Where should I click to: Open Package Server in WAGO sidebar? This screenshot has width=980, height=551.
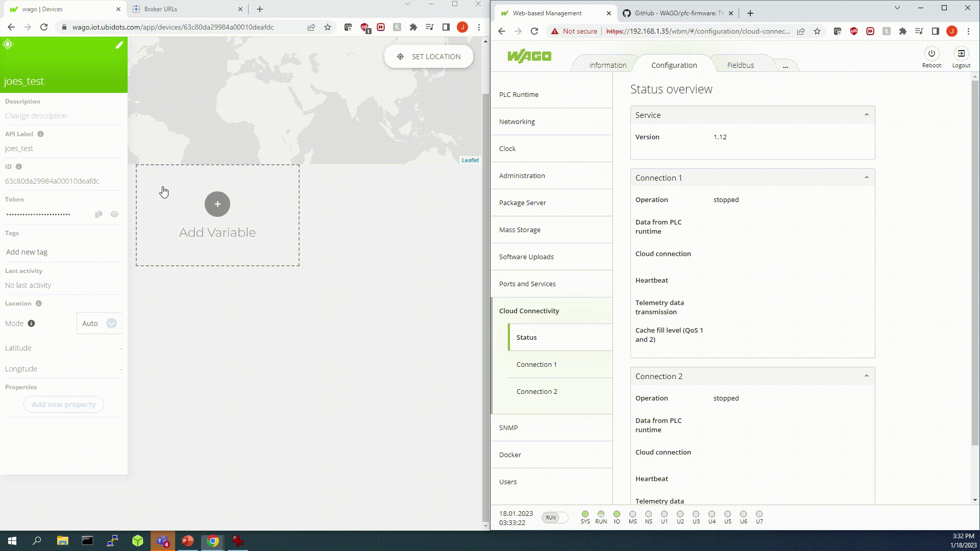point(552,203)
